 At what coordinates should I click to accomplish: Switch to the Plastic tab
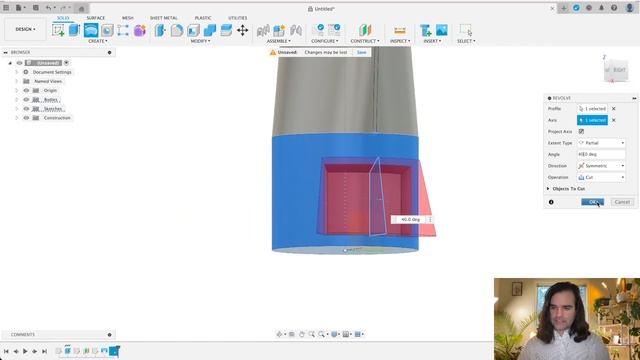click(x=203, y=18)
